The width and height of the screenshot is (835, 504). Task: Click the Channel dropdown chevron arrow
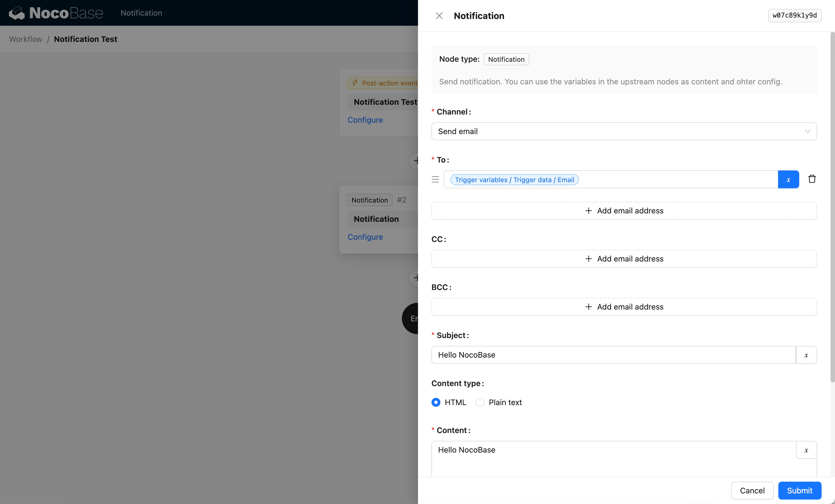pos(807,131)
